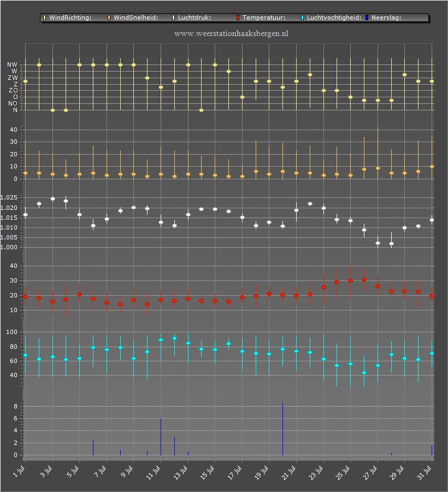448x492 pixels.
Task: Click the 1 jul temperature data point
Action: coord(25,296)
